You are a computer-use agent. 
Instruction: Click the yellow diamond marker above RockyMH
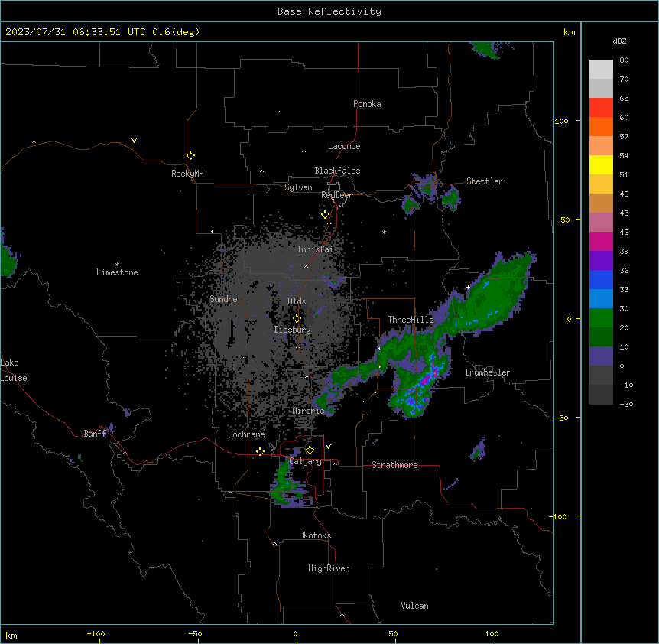click(x=190, y=156)
